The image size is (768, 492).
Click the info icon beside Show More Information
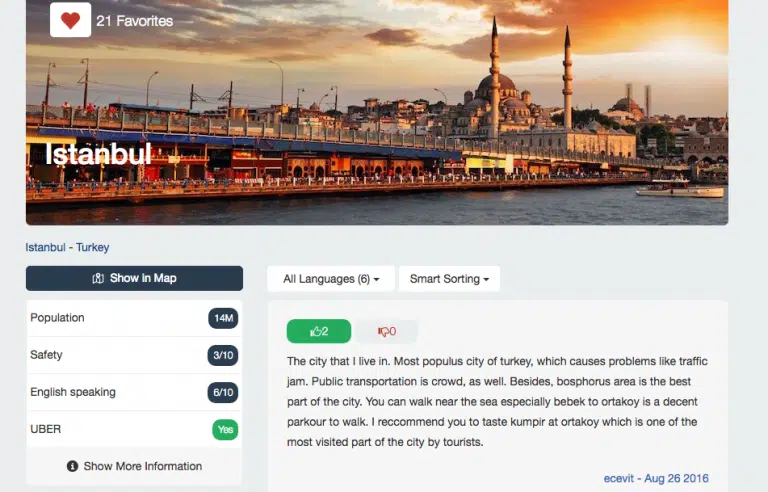point(72,466)
